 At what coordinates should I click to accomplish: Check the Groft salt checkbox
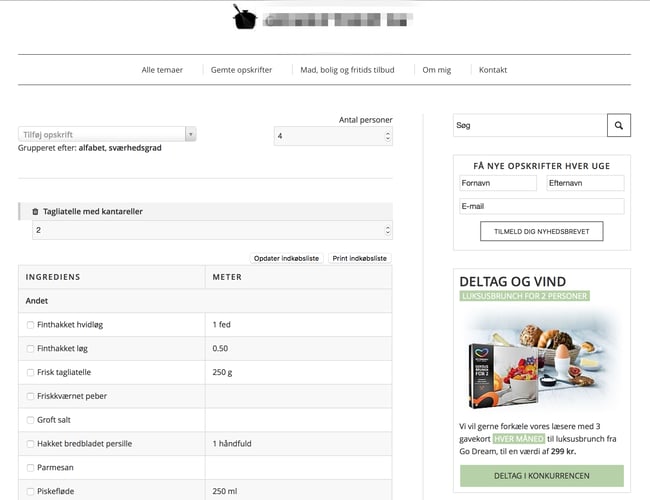point(30,420)
